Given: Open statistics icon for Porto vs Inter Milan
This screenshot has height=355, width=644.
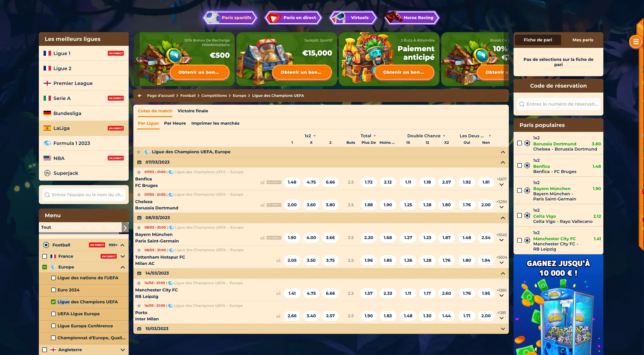Looking at the screenshot, I should click(x=278, y=316).
